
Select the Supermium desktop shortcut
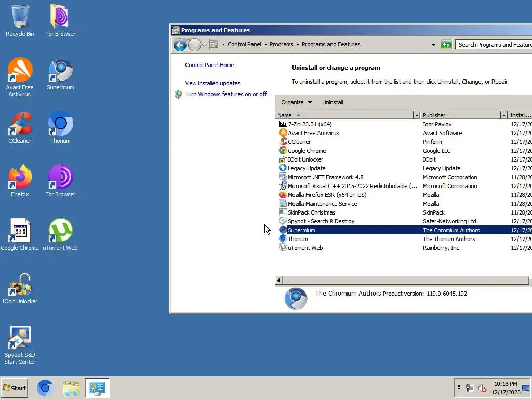60,74
